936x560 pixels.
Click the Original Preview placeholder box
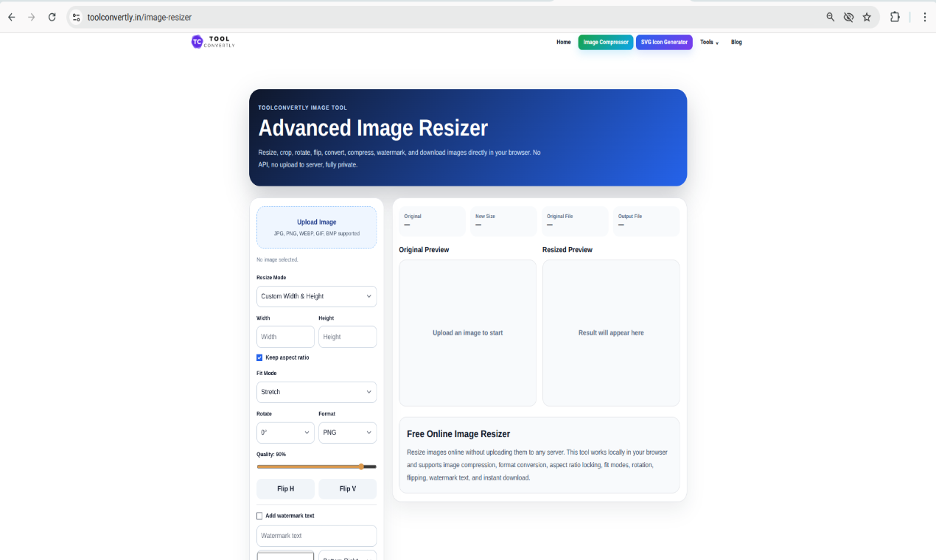tap(467, 332)
